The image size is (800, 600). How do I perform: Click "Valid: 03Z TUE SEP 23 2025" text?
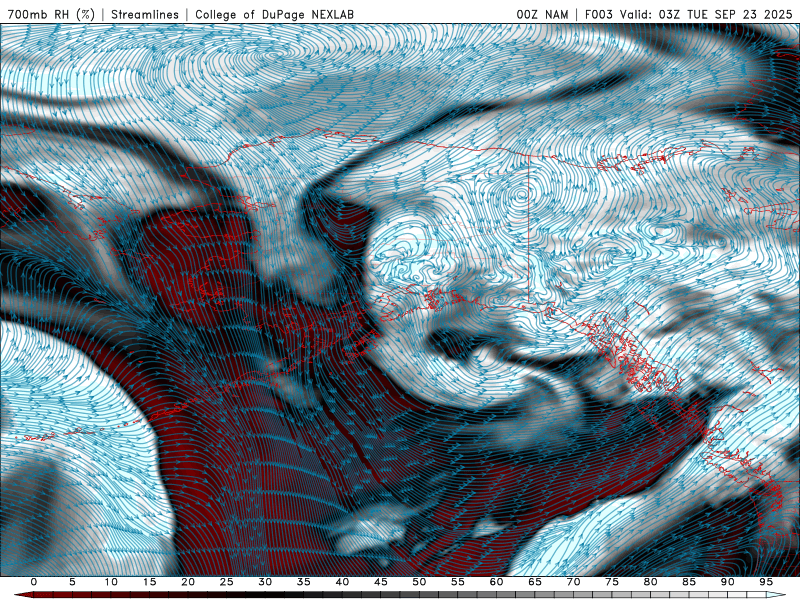[x=706, y=14]
